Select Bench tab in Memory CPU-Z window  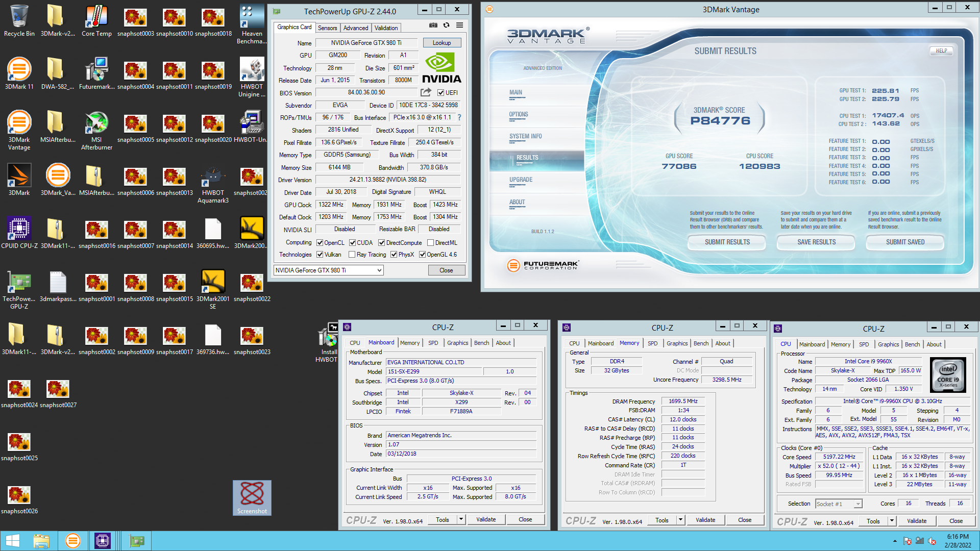click(701, 343)
